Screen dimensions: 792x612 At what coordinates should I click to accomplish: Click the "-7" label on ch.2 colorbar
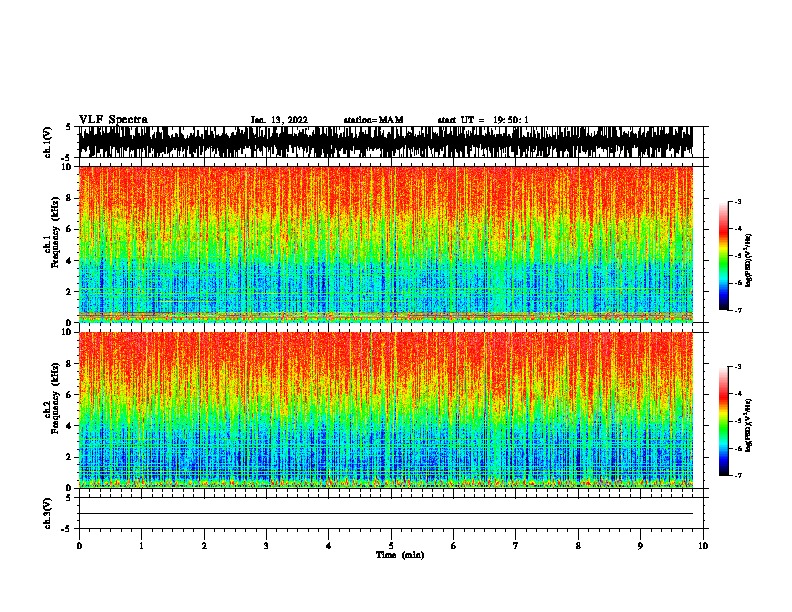[x=738, y=475]
